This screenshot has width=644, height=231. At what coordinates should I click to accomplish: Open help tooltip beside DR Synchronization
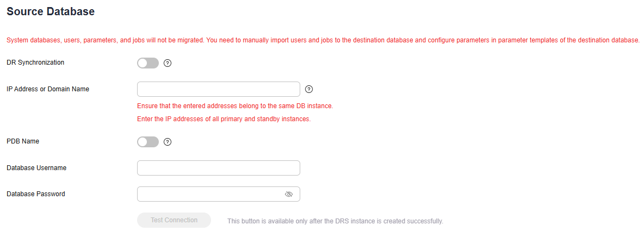(167, 63)
